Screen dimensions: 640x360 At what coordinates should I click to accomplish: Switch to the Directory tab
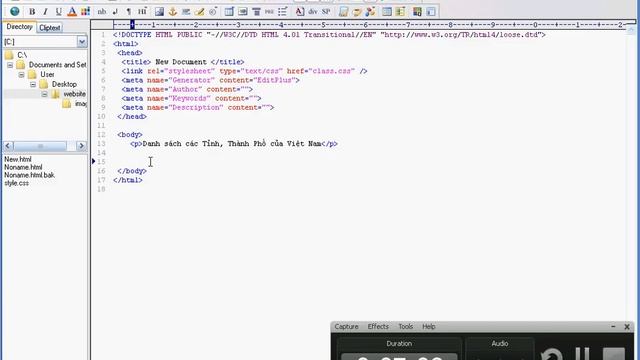(x=19, y=27)
